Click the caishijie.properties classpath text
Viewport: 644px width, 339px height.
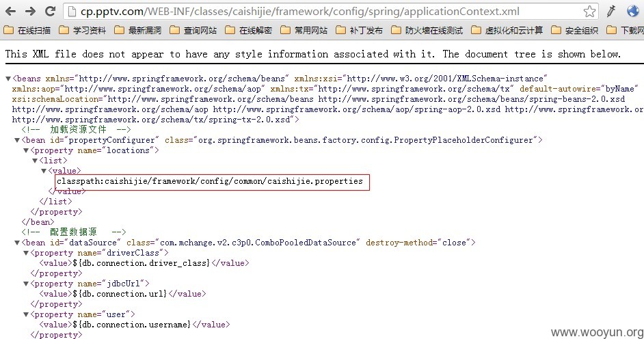[x=210, y=181]
